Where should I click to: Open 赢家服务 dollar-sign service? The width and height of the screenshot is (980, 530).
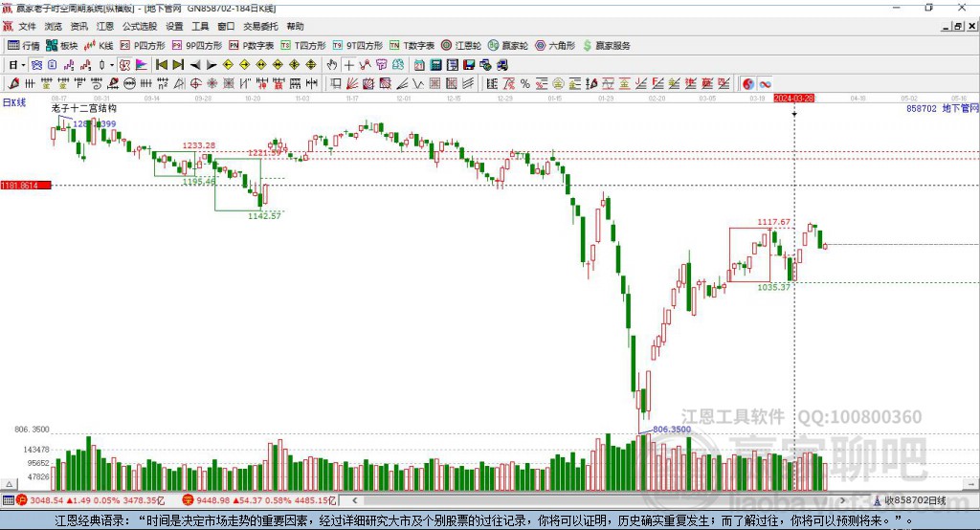click(x=606, y=46)
